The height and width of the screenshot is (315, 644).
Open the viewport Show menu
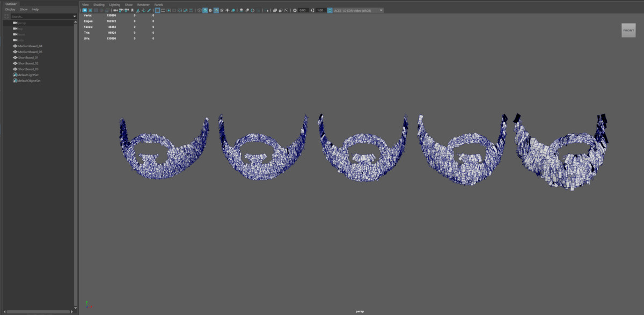(129, 4)
